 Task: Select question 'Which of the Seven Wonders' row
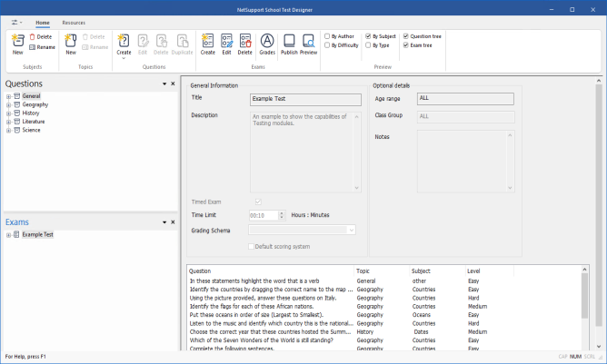[x=261, y=340]
